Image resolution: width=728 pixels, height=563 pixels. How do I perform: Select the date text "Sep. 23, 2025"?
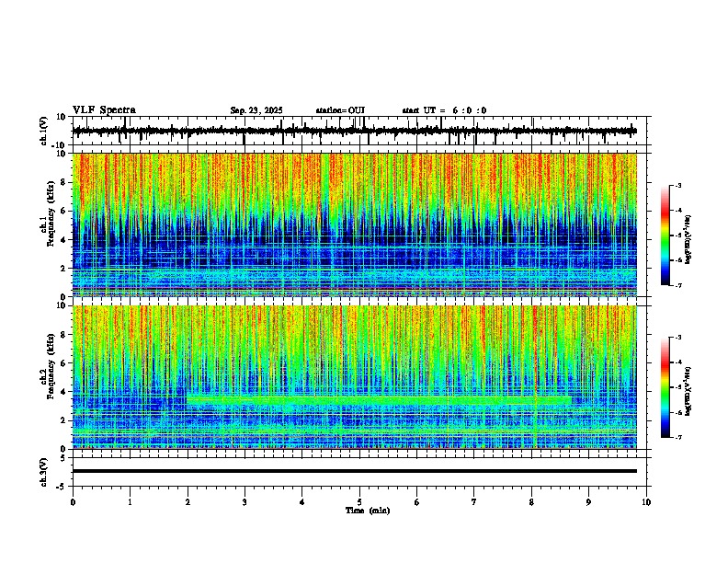pyautogui.click(x=256, y=110)
